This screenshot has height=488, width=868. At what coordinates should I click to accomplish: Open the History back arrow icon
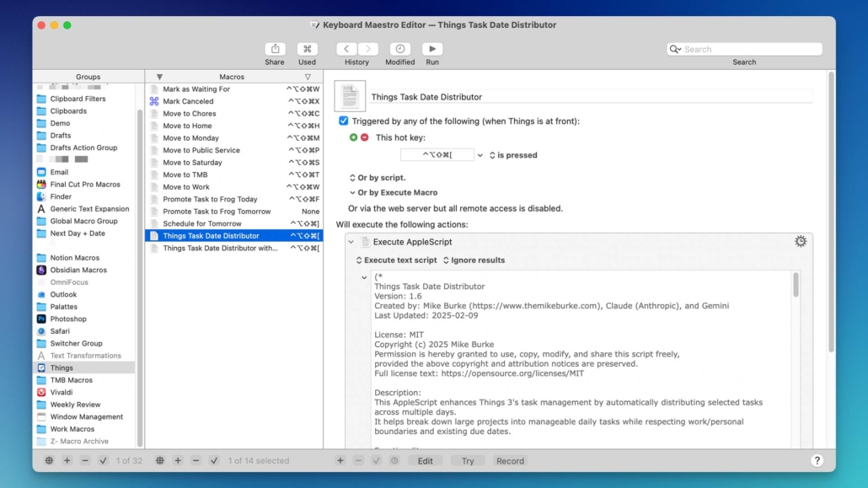[346, 49]
